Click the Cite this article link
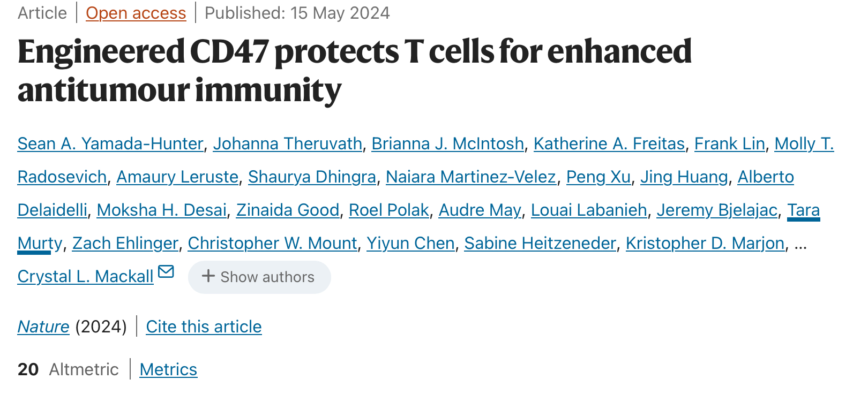Image resolution: width=868 pixels, height=402 pixels. [x=204, y=327]
